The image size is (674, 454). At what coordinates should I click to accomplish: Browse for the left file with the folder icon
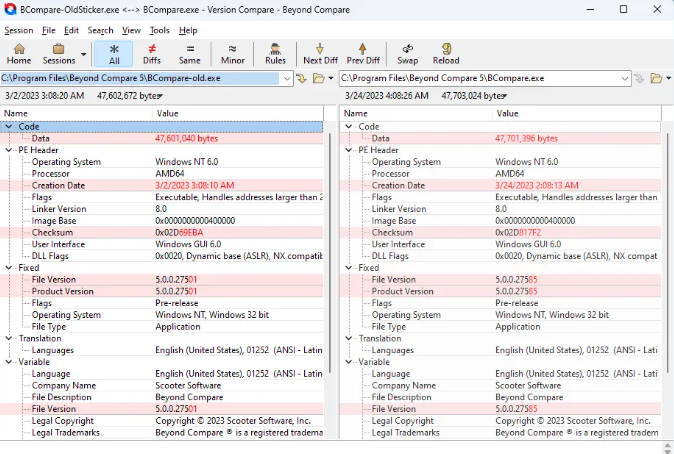click(318, 78)
